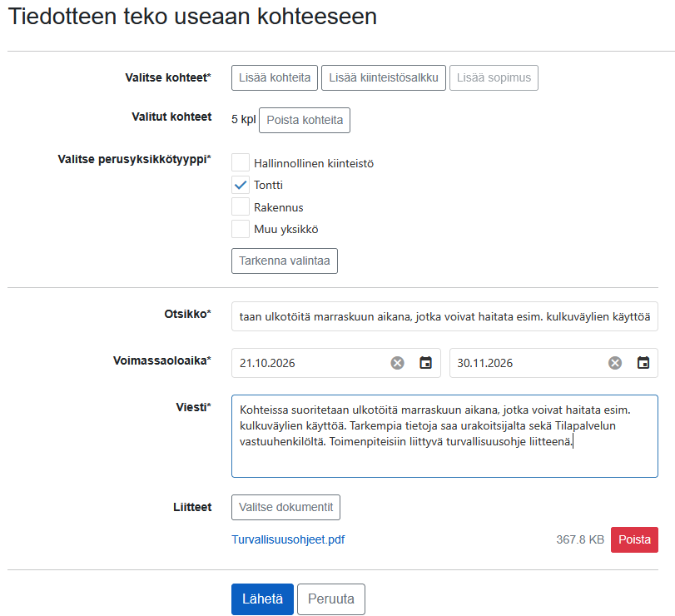The image size is (675, 616).
Task: Uncheck the Tontti checkbox
Action: coord(241,185)
